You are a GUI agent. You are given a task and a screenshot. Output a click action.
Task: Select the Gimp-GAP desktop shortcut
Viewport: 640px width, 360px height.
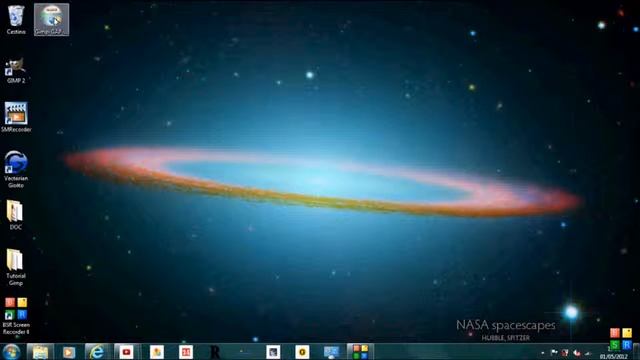coord(51,20)
